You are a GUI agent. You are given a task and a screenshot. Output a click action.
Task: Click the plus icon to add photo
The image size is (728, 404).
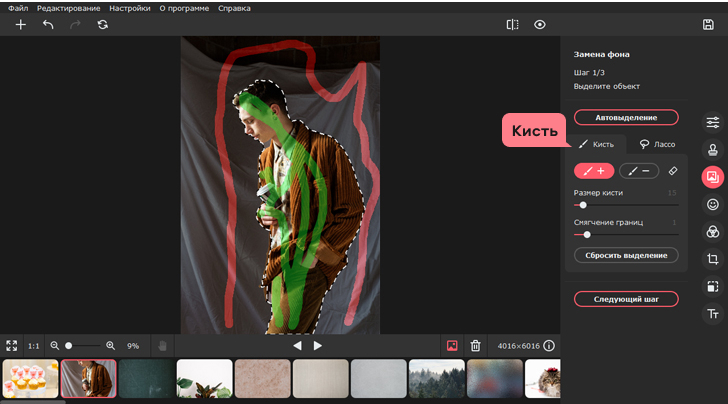[x=20, y=24]
